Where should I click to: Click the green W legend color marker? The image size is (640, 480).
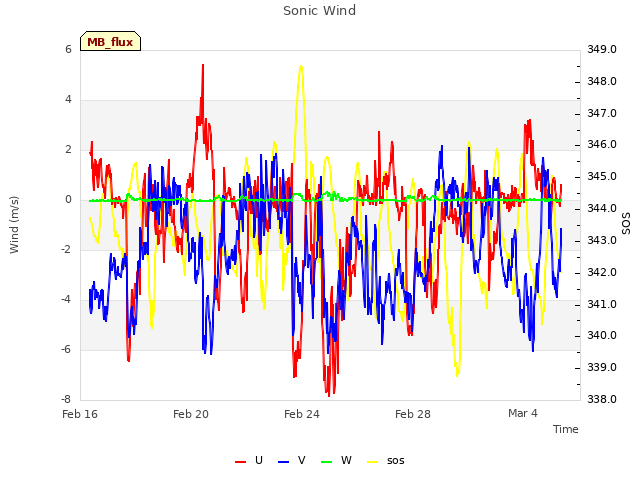(327, 462)
